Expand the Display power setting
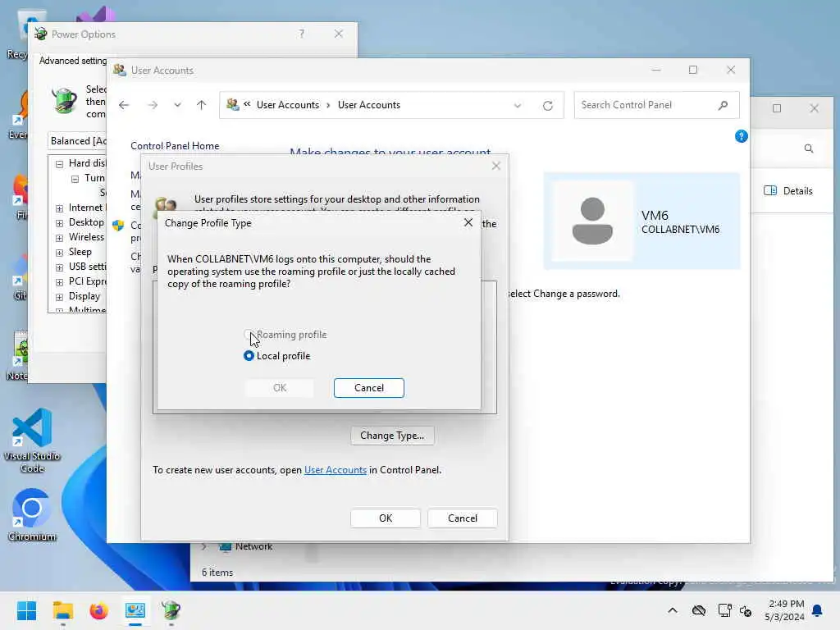Viewport: 840px width, 630px height. pyautogui.click(x=59, y=297)
